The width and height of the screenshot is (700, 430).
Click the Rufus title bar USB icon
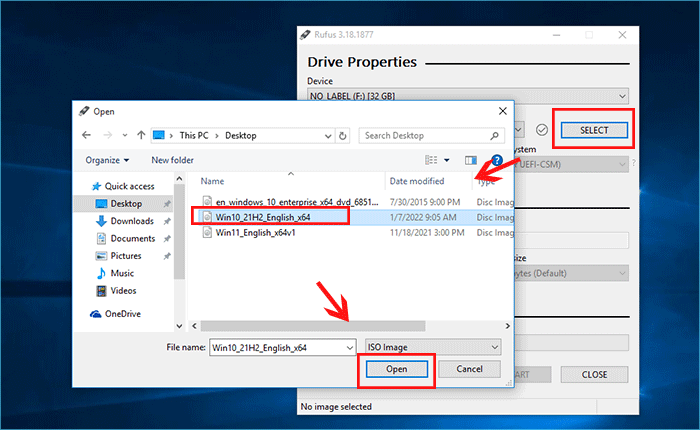click(305, 34)
